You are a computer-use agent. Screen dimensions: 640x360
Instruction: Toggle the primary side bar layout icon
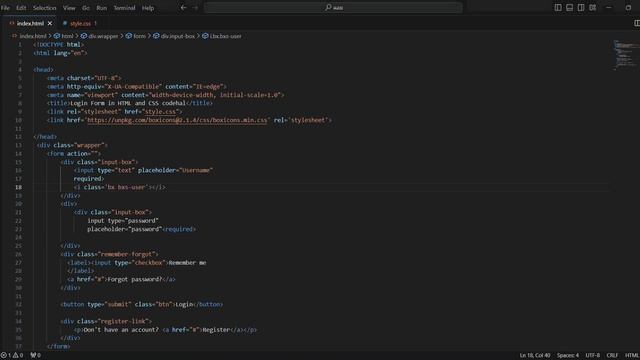tap(558, 7)
